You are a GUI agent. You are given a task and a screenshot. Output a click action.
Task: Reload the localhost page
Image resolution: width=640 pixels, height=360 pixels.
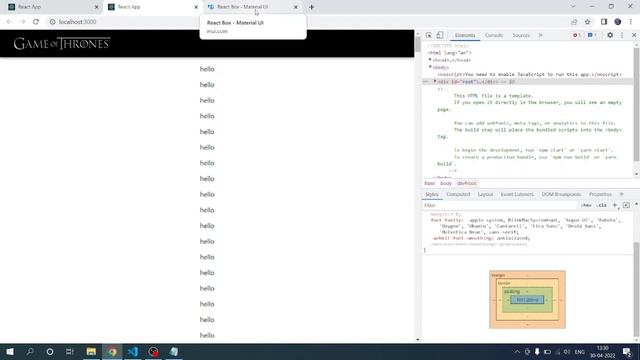[36, 22]
